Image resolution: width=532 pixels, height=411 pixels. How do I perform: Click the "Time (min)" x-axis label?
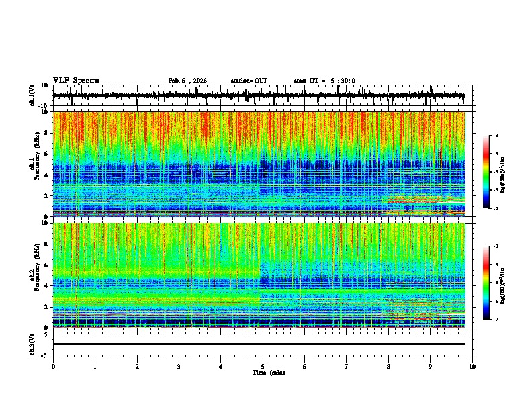[x=269, y=373]
